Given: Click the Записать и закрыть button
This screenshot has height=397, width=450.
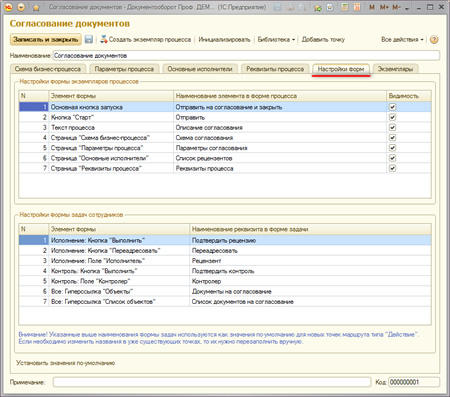Looking at the screenshot, I should pos(46,39).
